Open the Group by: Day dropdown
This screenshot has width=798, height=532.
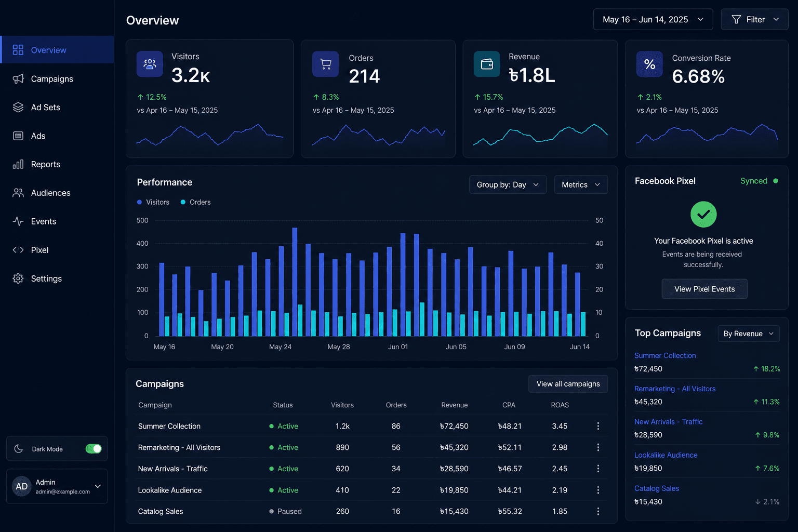click(x=508, y=184)
